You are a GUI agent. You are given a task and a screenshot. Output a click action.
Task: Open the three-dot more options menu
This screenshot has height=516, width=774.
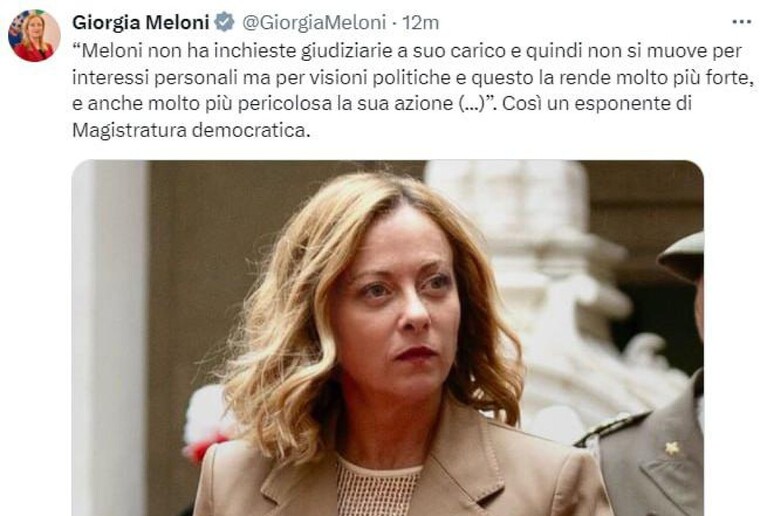tap(741, 22)
